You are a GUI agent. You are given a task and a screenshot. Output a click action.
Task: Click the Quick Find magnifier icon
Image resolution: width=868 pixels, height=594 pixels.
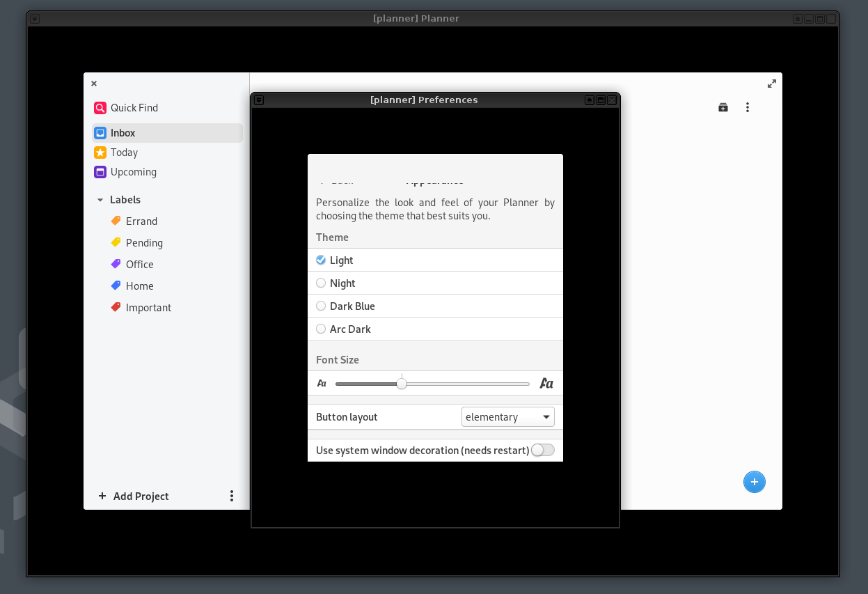100,108
